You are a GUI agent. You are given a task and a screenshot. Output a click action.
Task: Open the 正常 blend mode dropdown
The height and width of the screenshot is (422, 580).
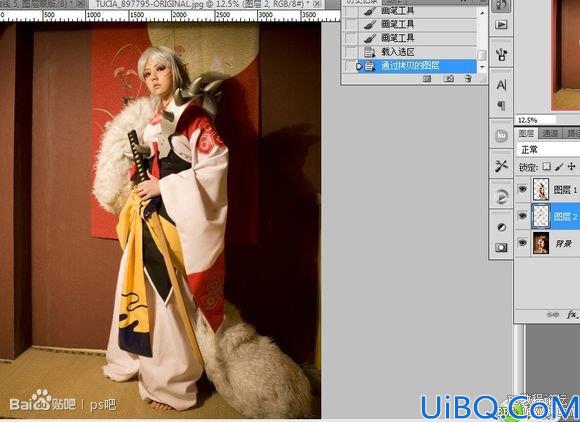[548, 150]
